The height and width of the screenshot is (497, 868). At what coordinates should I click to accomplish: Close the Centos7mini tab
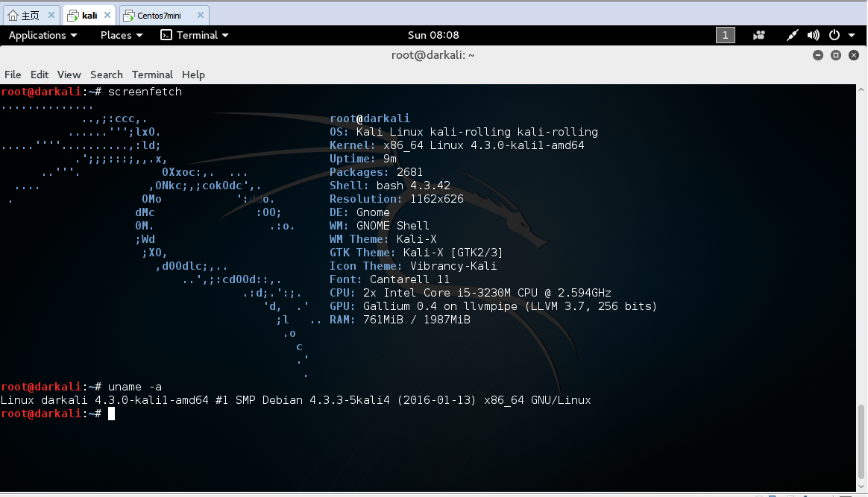[201, 15]
